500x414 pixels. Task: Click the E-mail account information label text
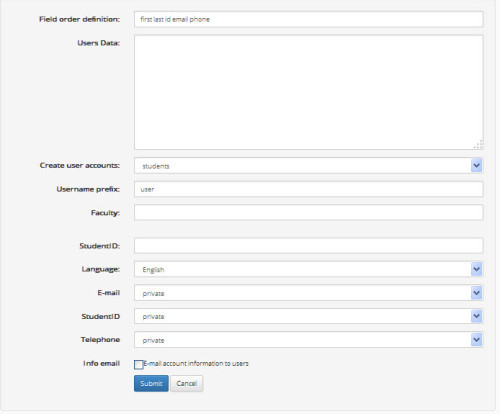point(196,364)
